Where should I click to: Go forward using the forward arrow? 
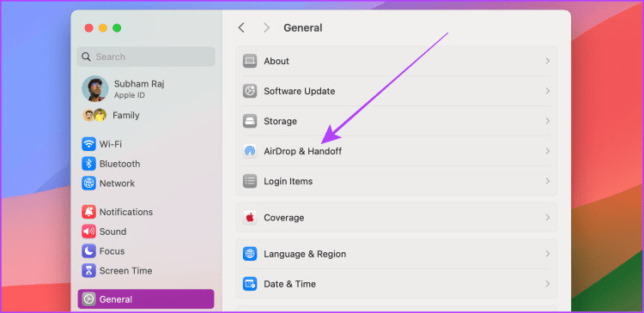pyautogui.click(x=266, y=28)
